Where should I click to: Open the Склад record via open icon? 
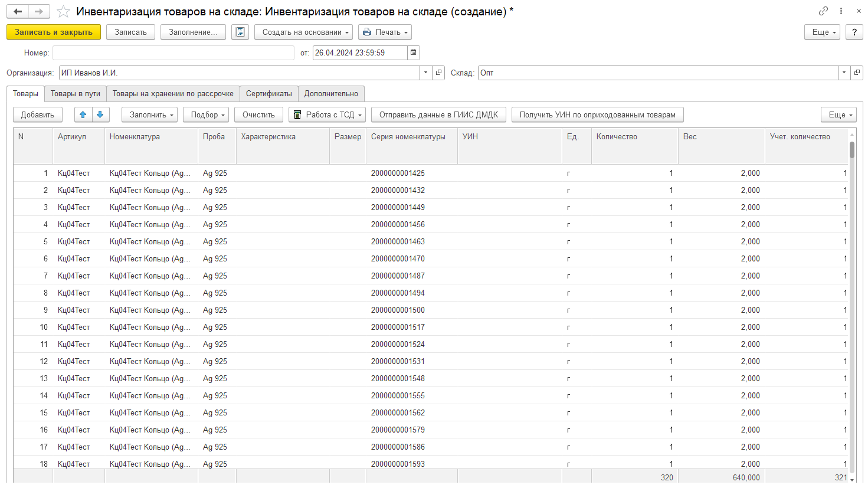click(857, 73)
